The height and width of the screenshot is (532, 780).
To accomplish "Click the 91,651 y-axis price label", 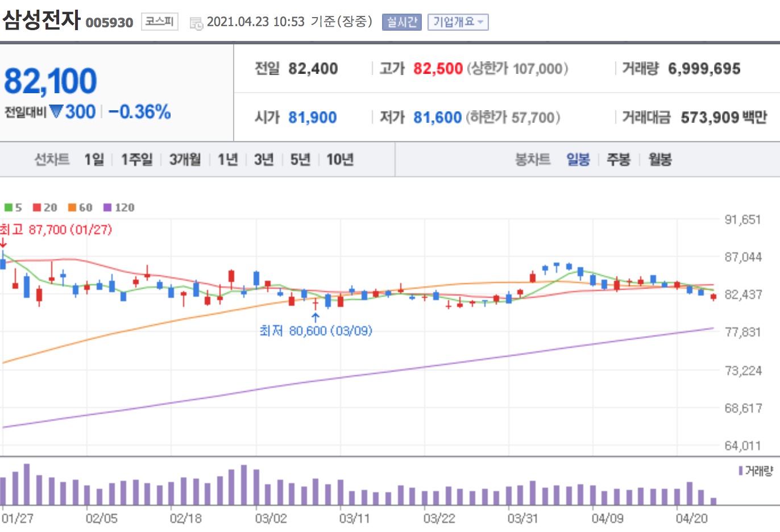I will 742,219.
